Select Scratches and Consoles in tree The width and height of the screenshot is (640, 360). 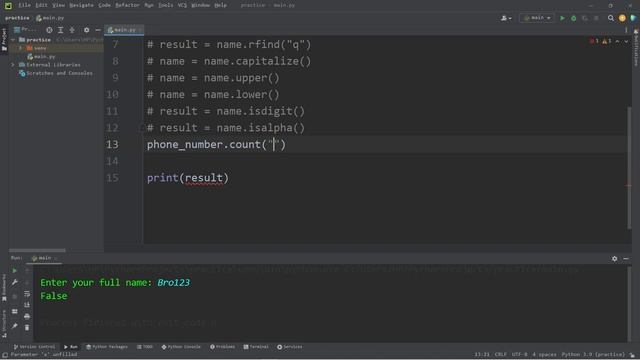(x=56, y=73)
